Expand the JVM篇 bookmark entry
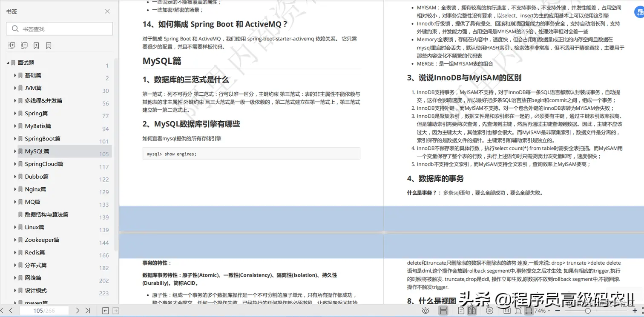This screenshot has width=644, height=317. click(16, 88)
